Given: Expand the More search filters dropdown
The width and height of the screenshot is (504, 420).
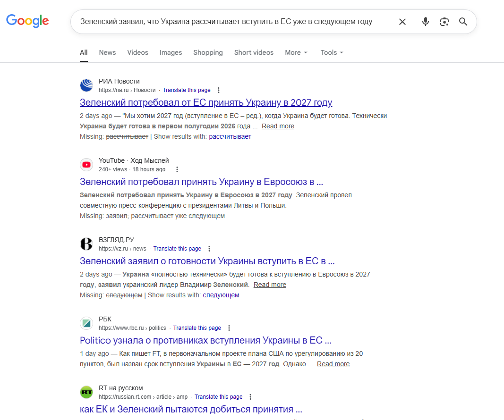Looking at the screenshot, I should tap(296, 52).
